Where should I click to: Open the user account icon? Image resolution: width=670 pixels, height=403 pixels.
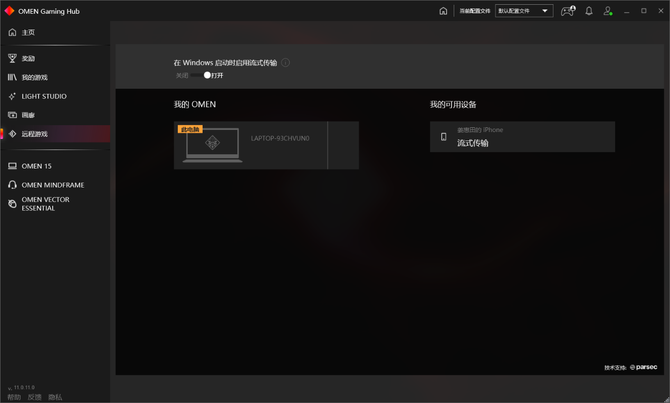608,11
